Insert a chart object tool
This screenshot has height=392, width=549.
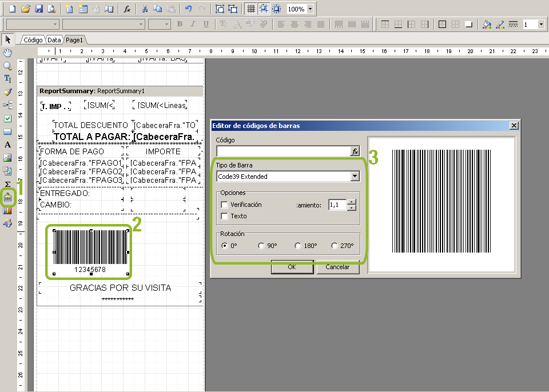pos(7,210)
